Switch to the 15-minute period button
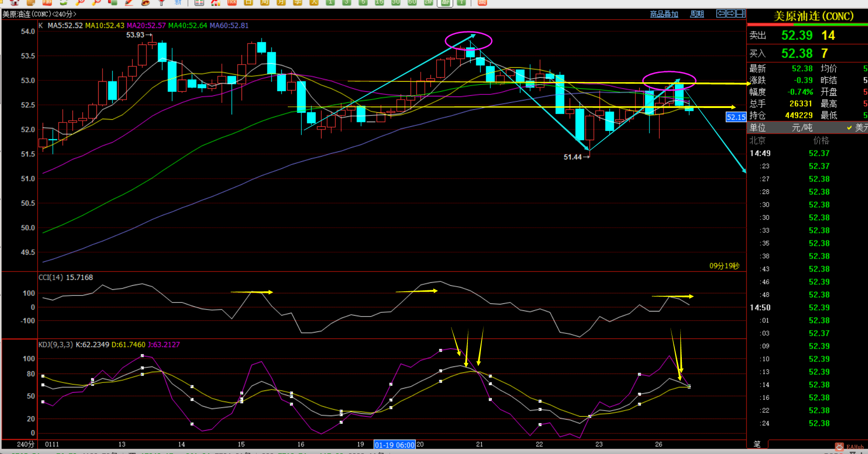 click(379, 2)
